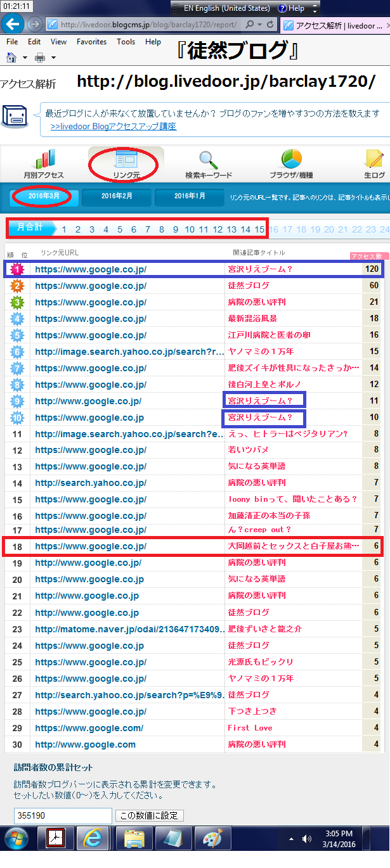
Task: Click the えっ、ヒトラーはベジタリアン? article title
Action: (288, 434)
